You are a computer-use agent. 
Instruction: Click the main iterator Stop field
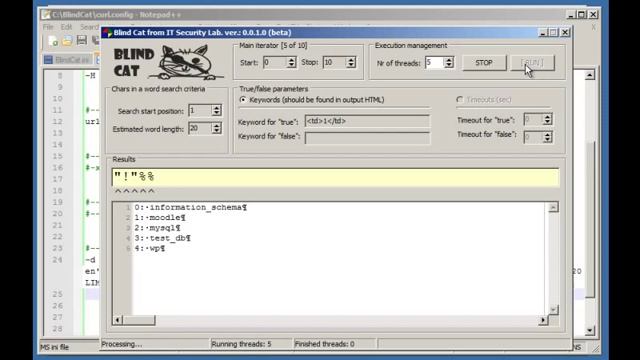[x=335, y=62]
